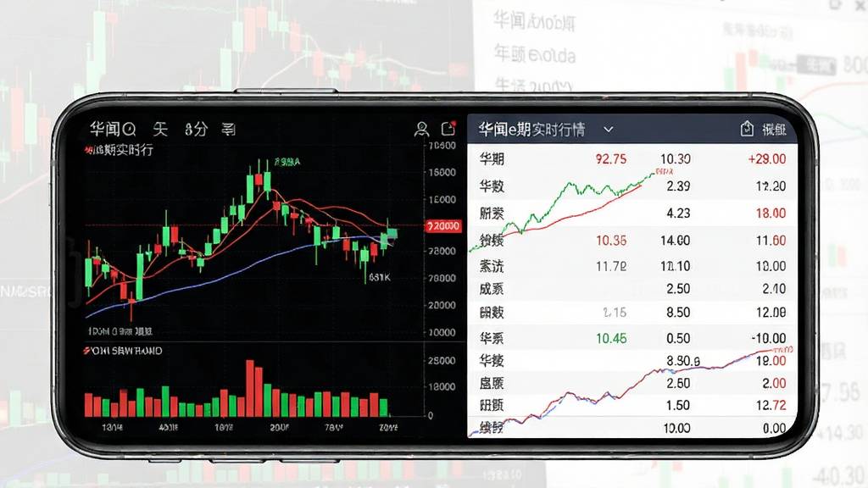The image size is (868, 488).
Task: Click the -10.00 change value
Action: pos(768,338)
